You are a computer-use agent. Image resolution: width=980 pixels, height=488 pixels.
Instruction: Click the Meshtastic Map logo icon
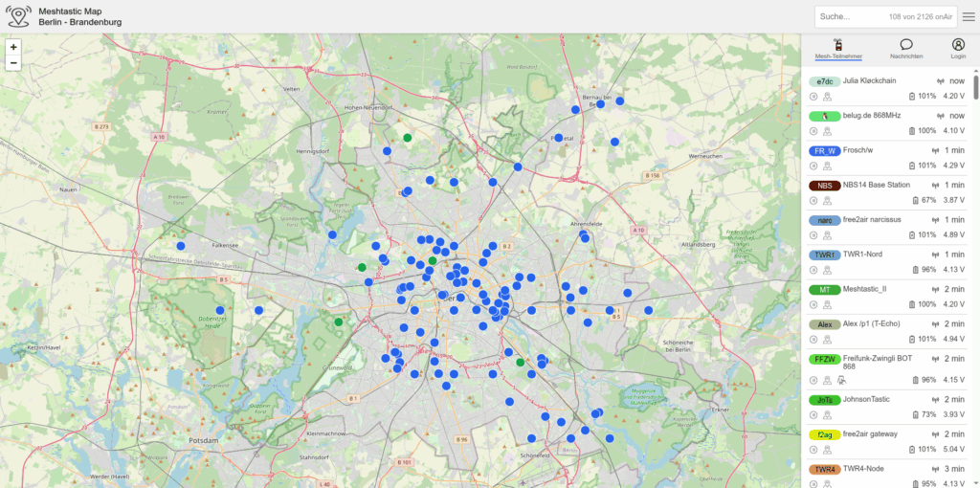[x=18, y=16]
